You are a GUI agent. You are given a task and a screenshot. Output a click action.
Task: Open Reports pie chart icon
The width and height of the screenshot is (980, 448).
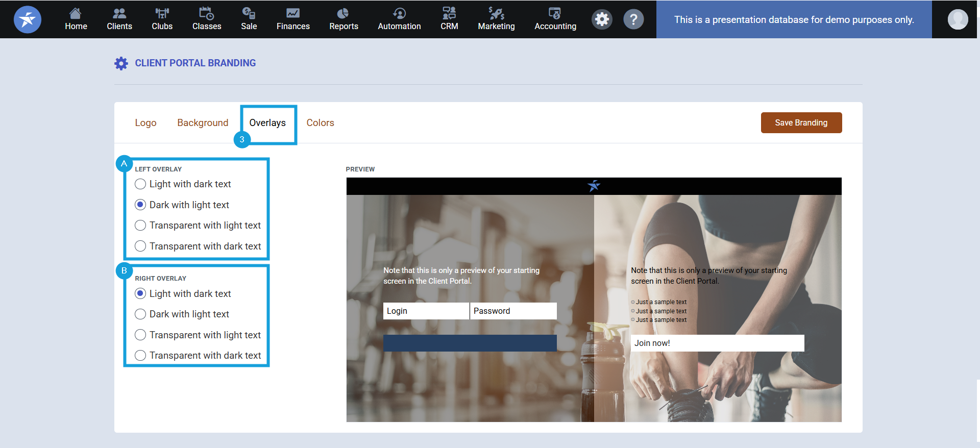pos(343,14)
